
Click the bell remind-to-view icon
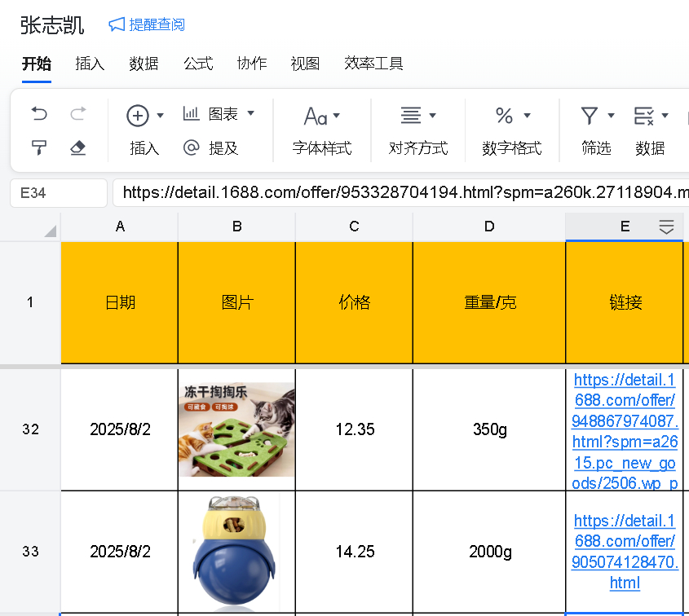click(117, 24)
